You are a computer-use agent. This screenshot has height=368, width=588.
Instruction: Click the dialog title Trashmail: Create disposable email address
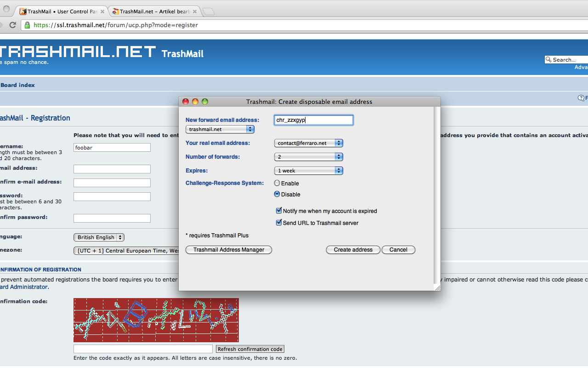pyautogui.click(x=309, y=102)
